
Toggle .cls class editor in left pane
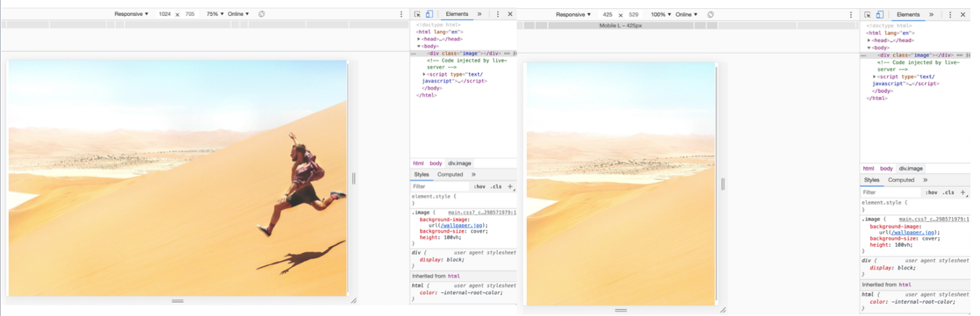[x=496, y=187]
